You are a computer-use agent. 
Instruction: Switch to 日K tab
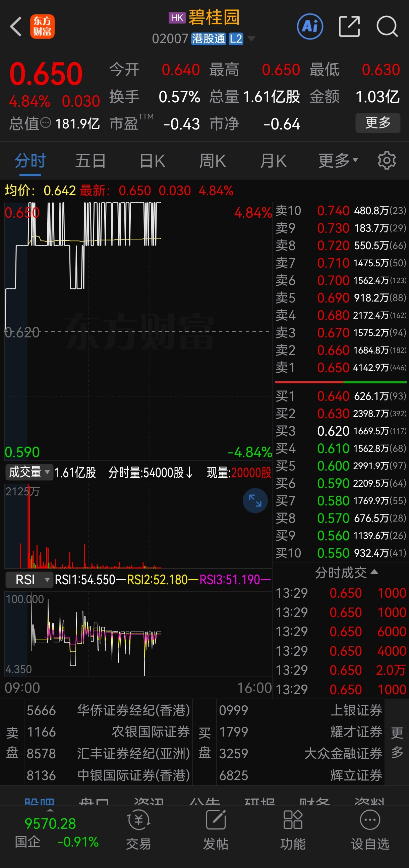click(x=152, y=160)
